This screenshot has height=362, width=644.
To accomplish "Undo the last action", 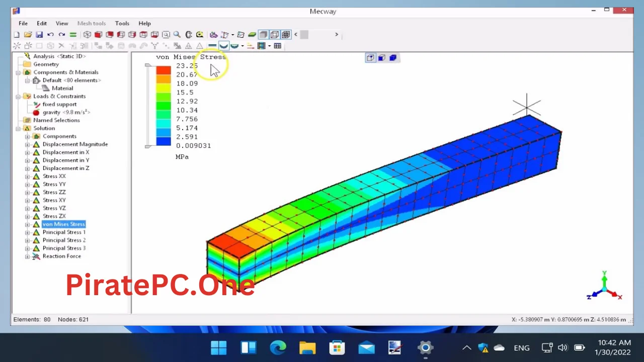I will point(50,35).
